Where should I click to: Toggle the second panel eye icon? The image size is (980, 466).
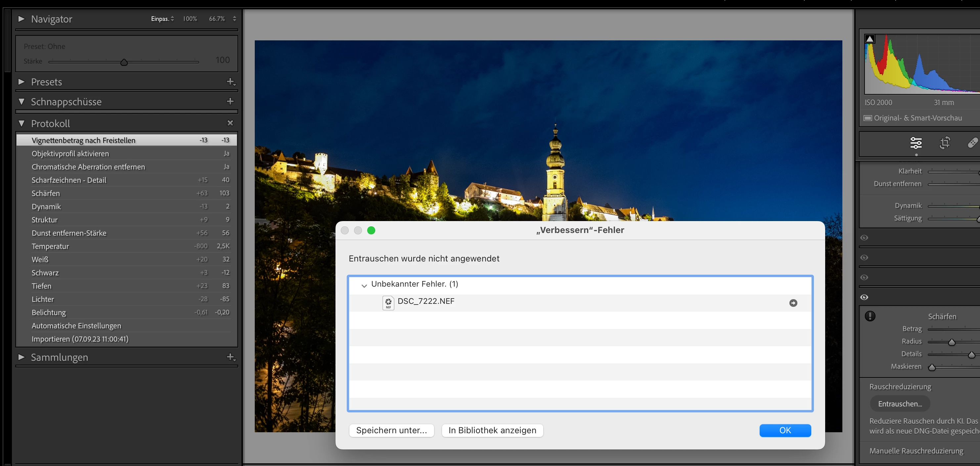[x=864, y=257]
